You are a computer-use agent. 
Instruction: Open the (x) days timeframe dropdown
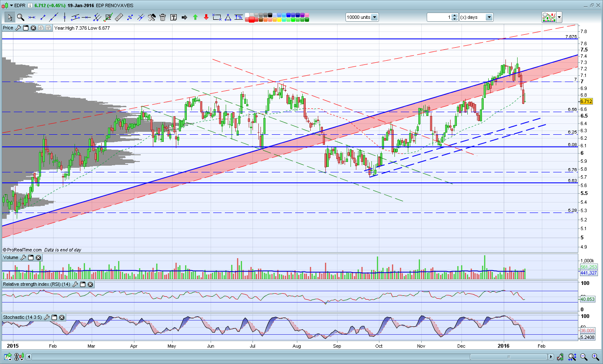[489, 17]
